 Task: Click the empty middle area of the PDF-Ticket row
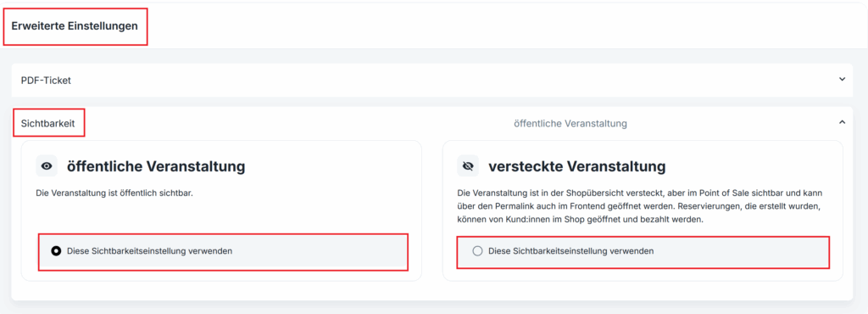coord(431,81)
